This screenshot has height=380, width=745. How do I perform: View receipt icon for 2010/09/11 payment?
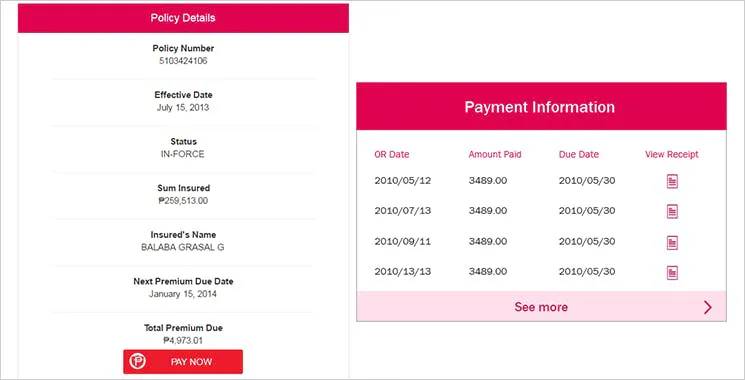(672, 242)
